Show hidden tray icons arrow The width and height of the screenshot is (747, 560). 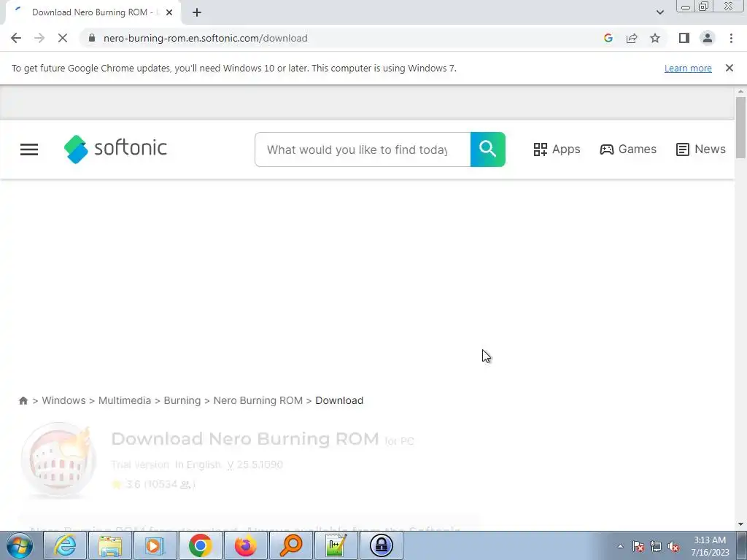click(x=620, y=546)
